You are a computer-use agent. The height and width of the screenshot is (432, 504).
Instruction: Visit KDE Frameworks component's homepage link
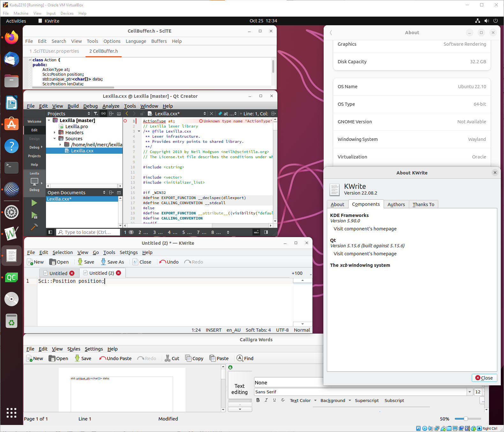click(x=365, y=229)
